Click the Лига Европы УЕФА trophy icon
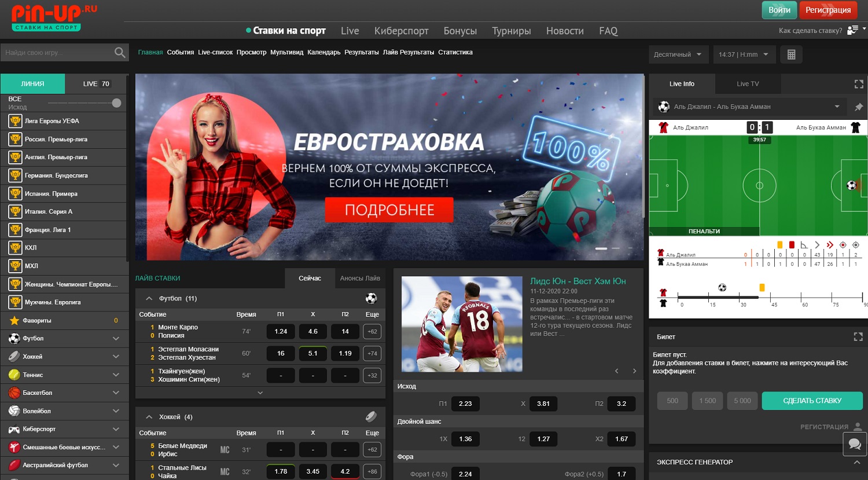Image resolution: width=868 pixels, height=480 pixels. 15,121
